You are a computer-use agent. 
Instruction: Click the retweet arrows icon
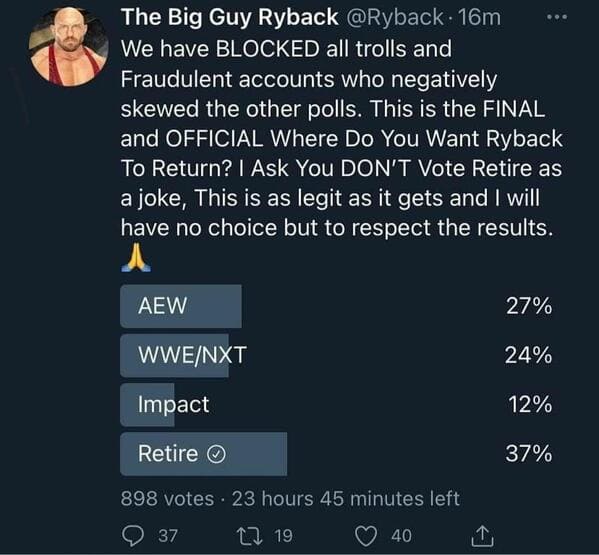[x=249, y=536]
